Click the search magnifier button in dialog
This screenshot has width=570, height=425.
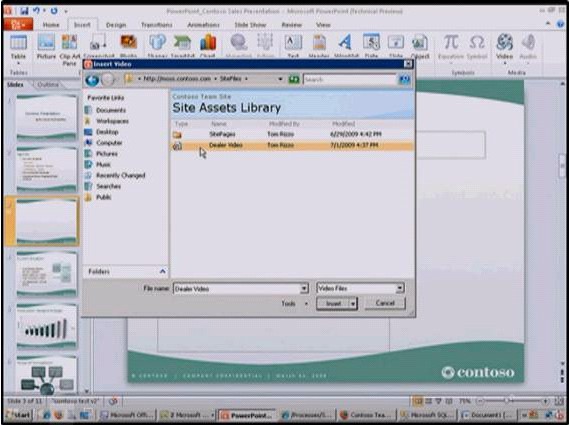404,79
